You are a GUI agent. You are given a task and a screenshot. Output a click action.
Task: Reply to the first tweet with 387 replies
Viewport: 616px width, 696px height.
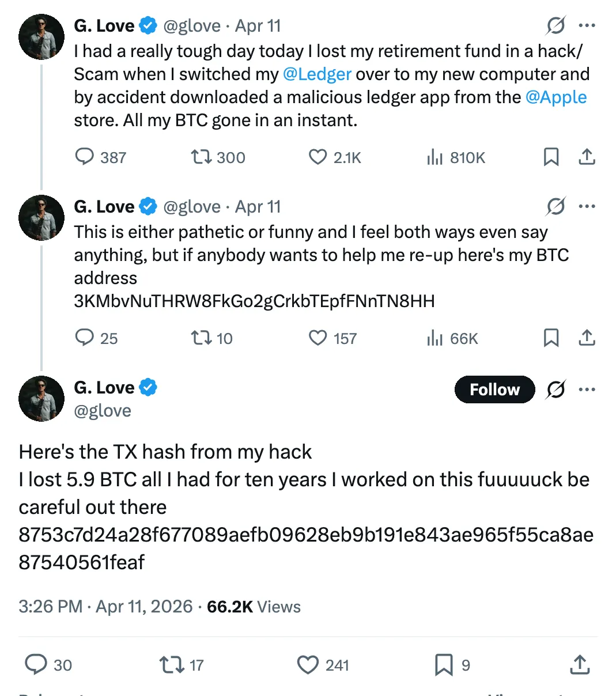[85, 157]
